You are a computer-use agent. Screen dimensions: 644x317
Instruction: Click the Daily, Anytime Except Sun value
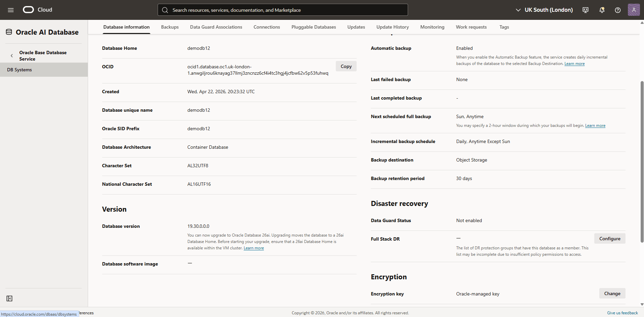483,141
